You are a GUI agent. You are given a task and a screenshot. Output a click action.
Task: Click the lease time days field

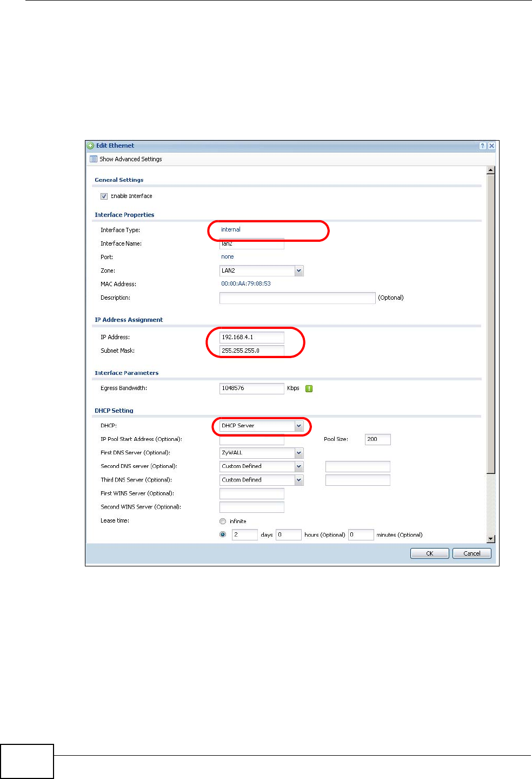tap(245, 534)
